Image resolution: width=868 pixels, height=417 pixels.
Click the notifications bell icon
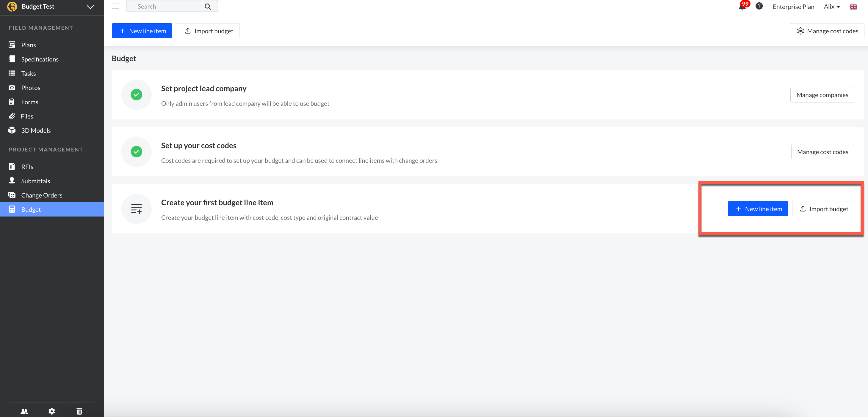coord(742,7)
